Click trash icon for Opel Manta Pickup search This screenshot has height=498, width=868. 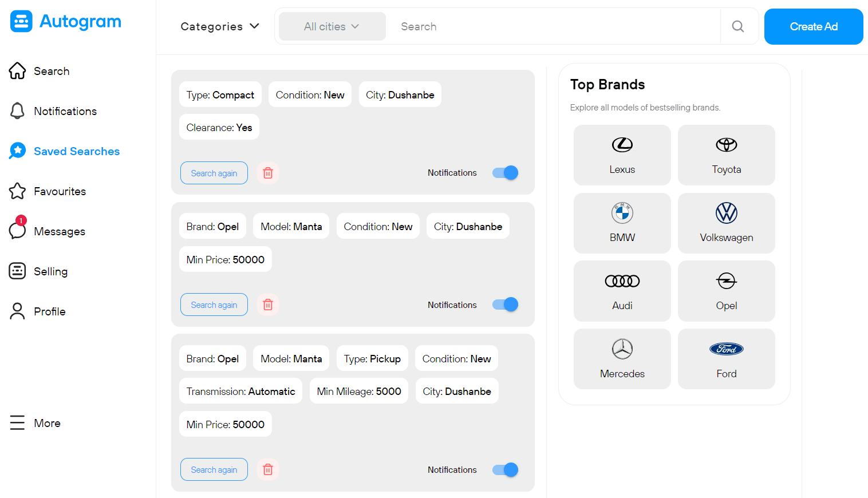point(267,469)
